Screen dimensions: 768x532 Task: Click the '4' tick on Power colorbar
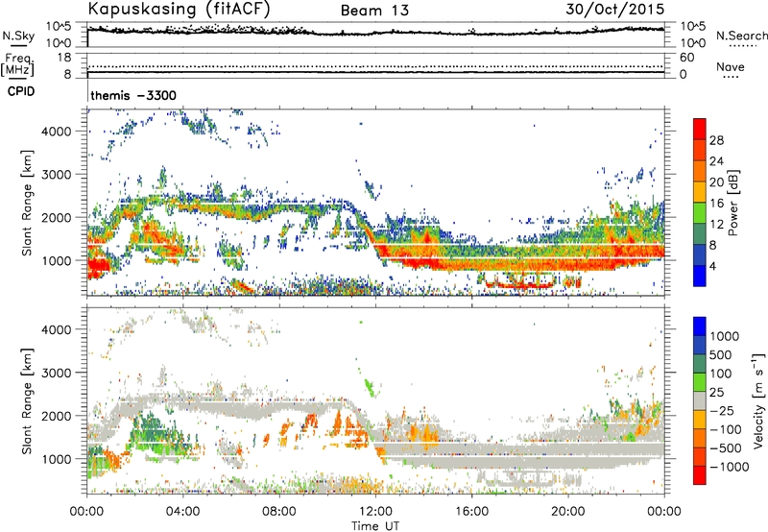tap(712, 266)
